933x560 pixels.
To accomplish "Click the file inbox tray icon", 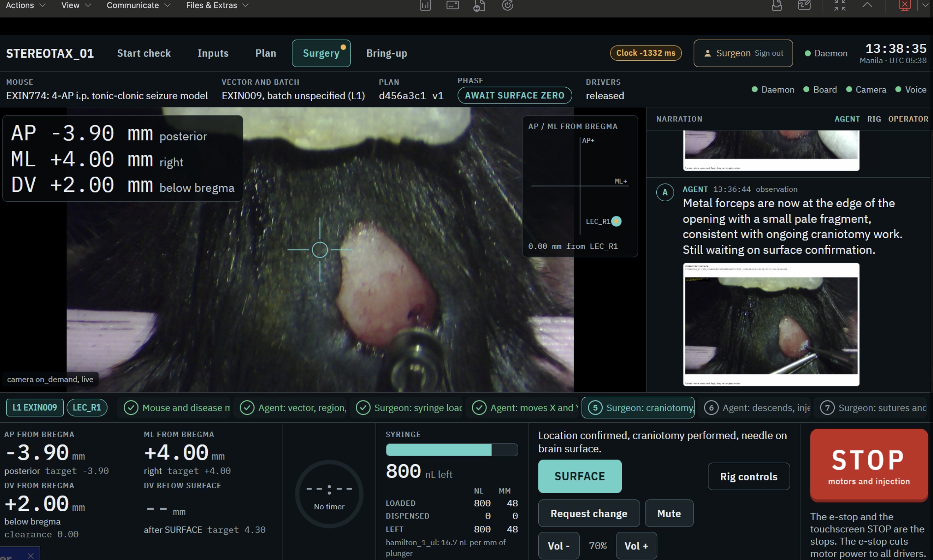I will tap(777, 5).
